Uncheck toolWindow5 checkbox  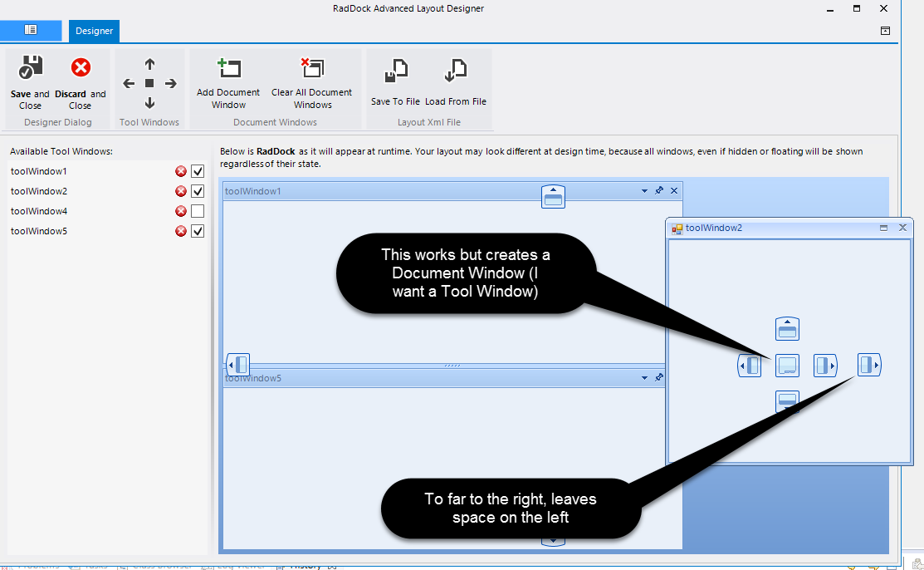pos(198,231)
